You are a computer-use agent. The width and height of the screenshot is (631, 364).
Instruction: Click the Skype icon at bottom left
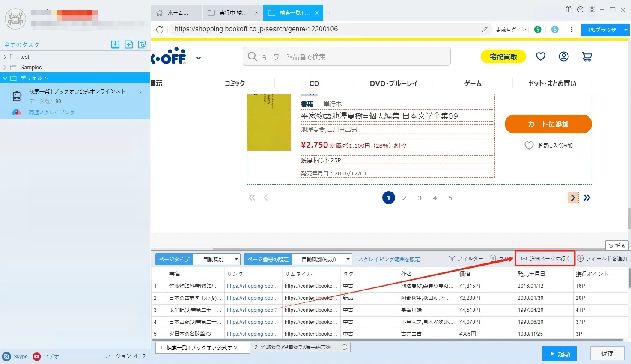6,356
